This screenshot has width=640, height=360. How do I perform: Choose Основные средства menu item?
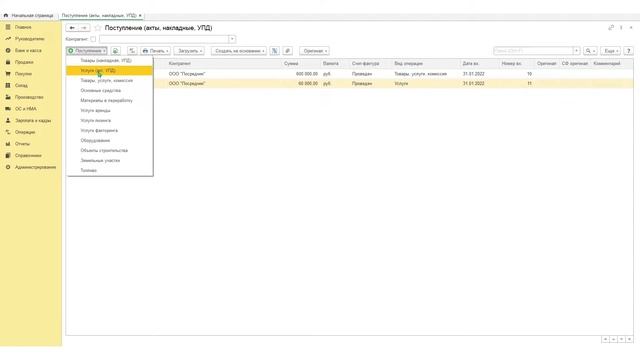click(x=110, y=91)
